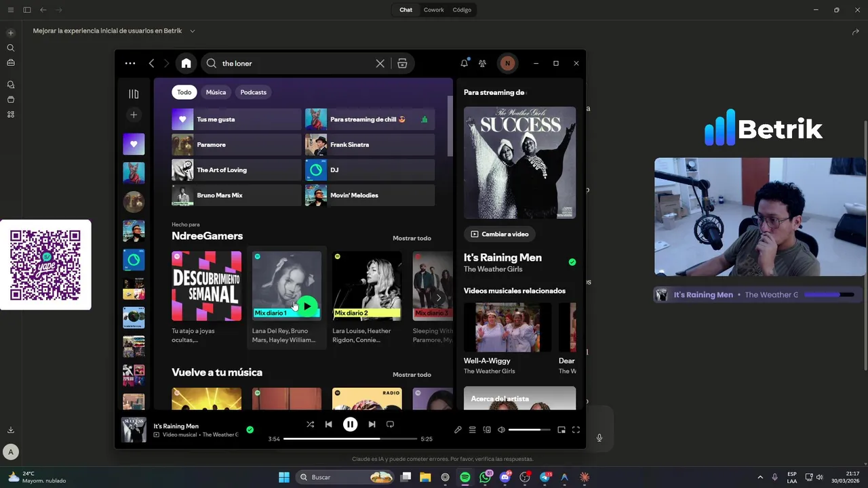Skip to previous track

[x=329, y=424]
